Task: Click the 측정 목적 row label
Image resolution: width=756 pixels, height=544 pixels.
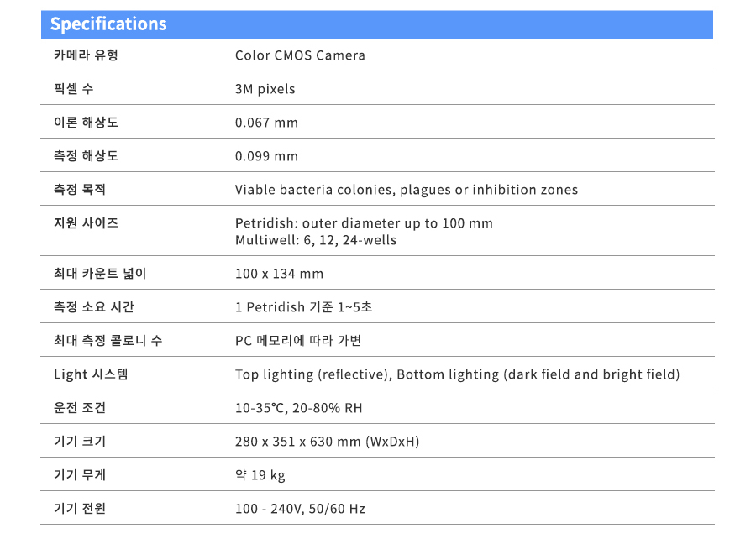Action: (x=80, y=190)
